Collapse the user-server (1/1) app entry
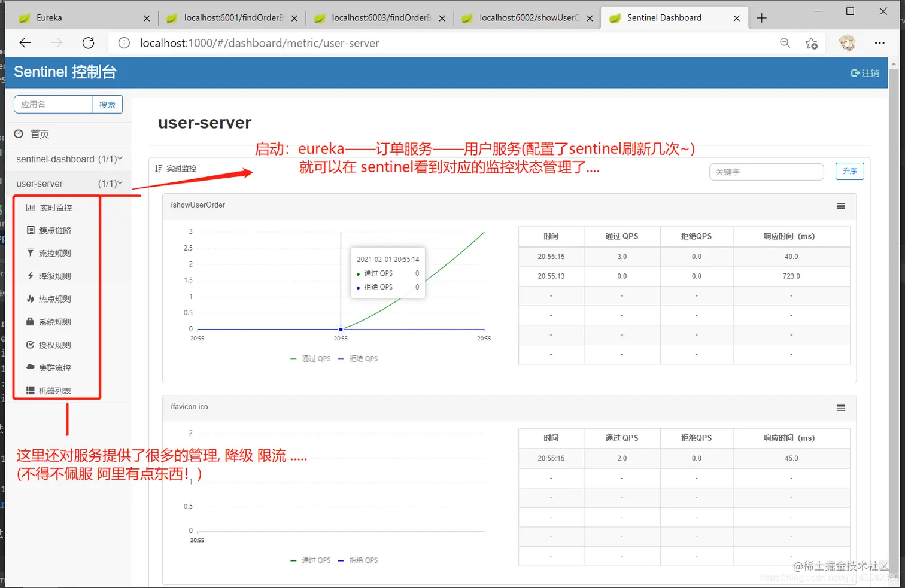The image size is (905, 588). [x=69, y=184]
